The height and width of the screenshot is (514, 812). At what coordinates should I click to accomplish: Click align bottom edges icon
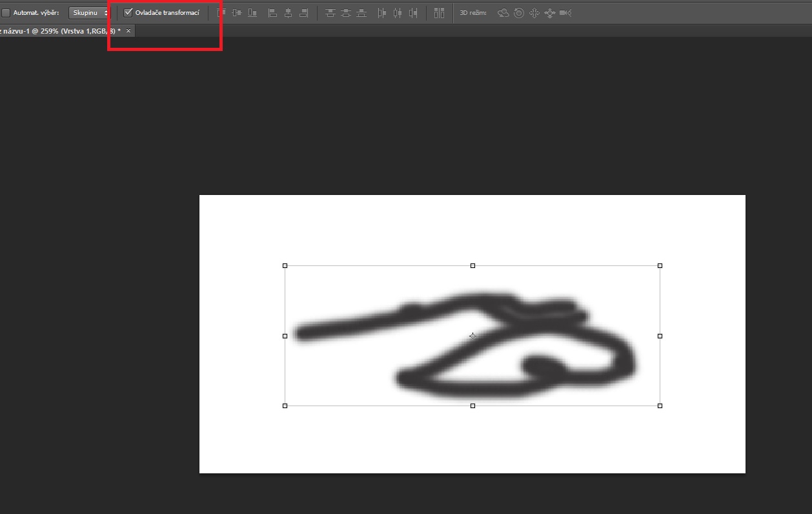[x=252, y=13]
